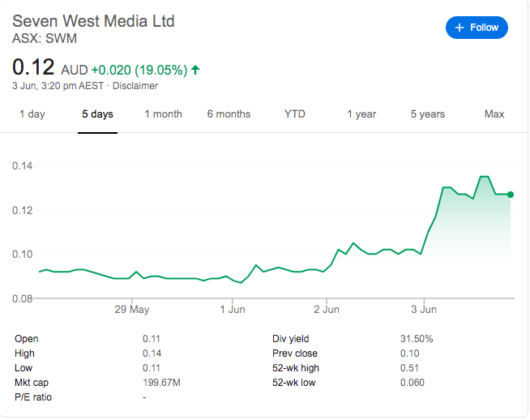Click the Seven West Media Ltd title
The height and width of the screenshot is (420, 530).
pos(93,21)
